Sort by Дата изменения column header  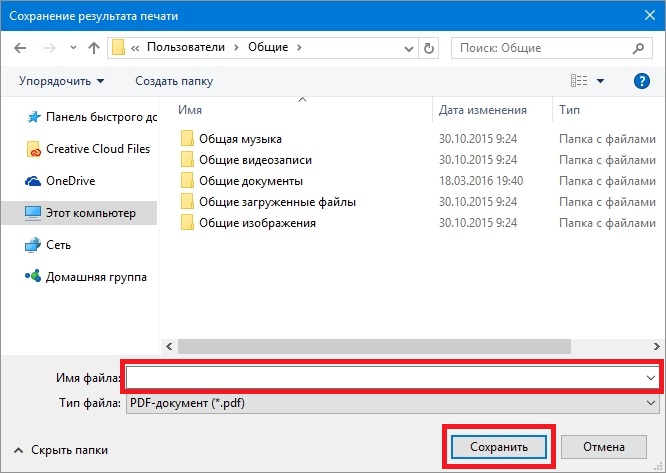[482, 110]
